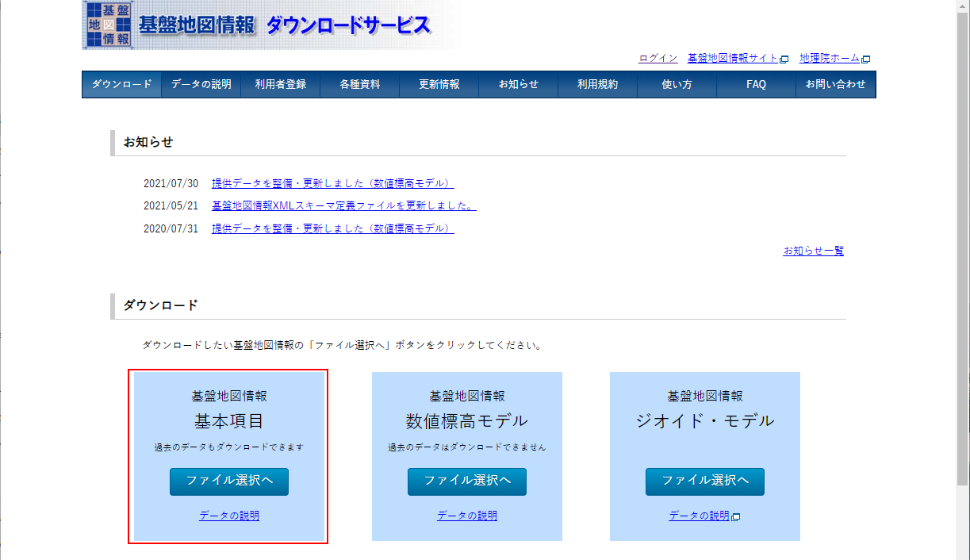Open the 更新情報 menu item
This screenshot has width=970, height=560.
[439, 85]
